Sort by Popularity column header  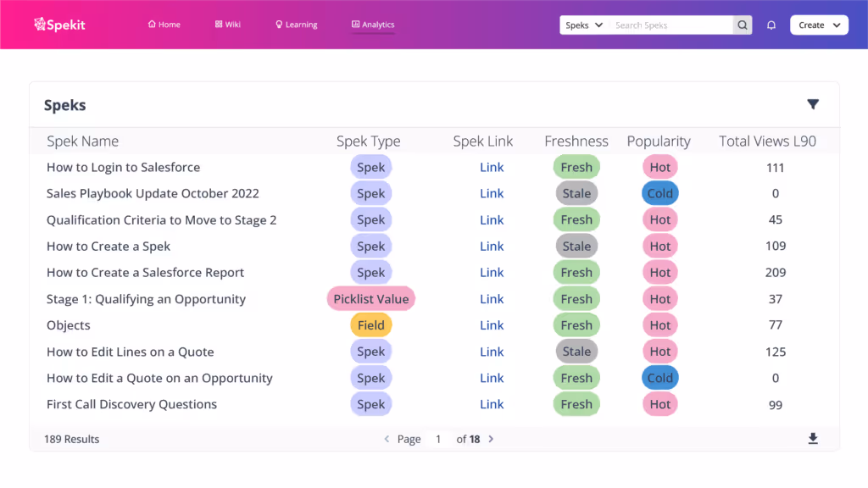(658, 141)
